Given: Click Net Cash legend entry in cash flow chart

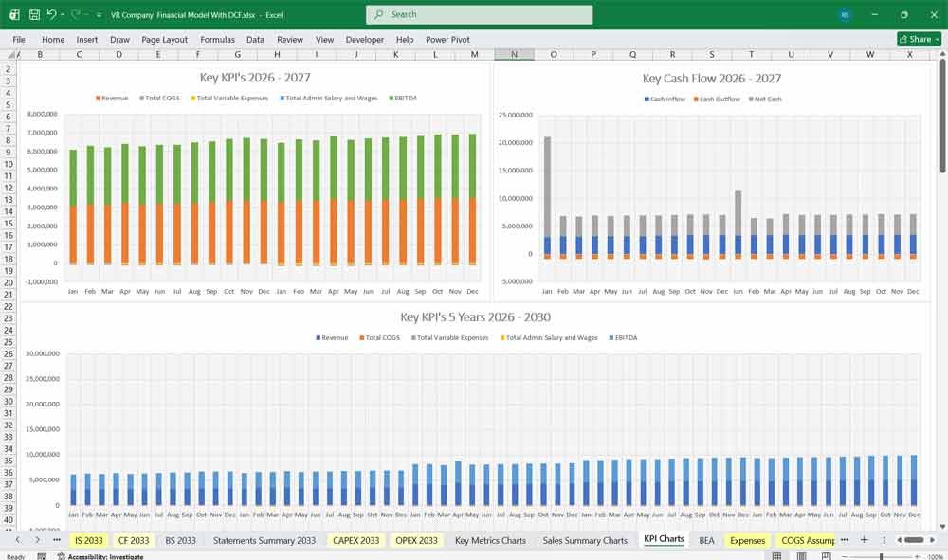Looking at the screenshot, I should 765,99.
